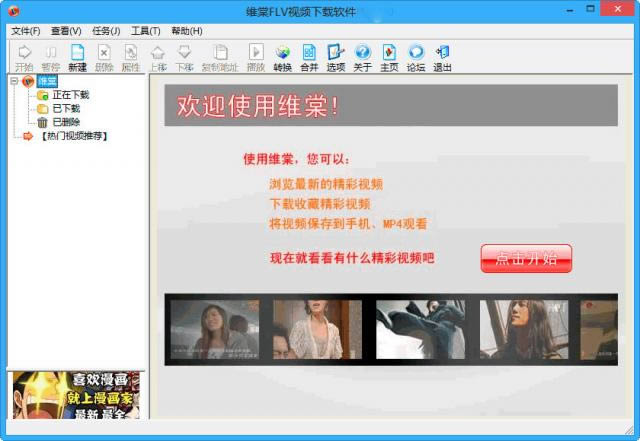The height and width of the screenshot is (441, 640).
Task: Select 正在下载 in the tree
Action: pos(70,95)
